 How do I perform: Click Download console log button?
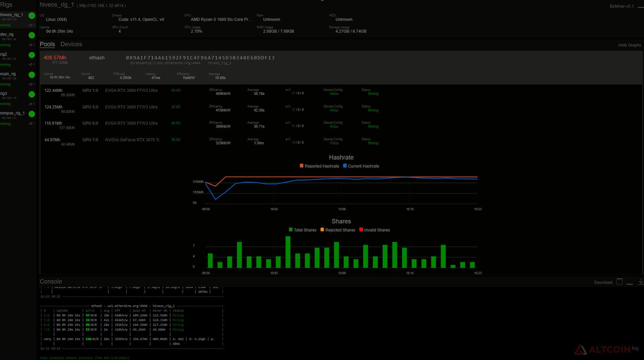point(603,283)
